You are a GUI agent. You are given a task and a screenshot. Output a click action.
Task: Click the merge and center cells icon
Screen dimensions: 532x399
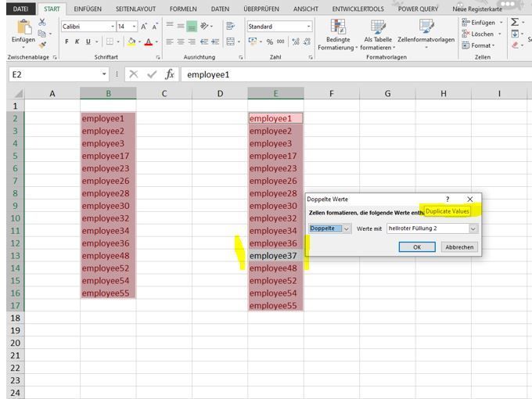click(230, 41)
